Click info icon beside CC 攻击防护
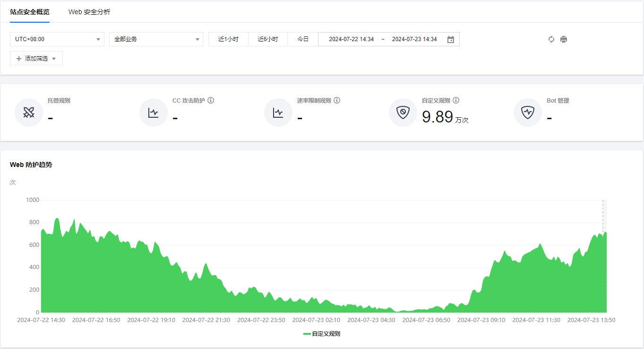644x349 pixels. [211, 100]
